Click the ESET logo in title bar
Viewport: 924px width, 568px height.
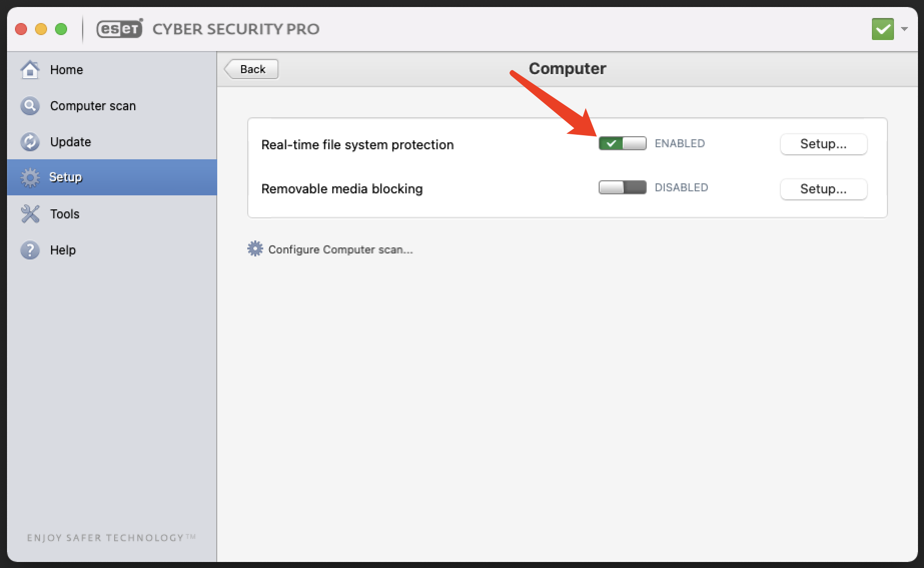coord(120,29)
